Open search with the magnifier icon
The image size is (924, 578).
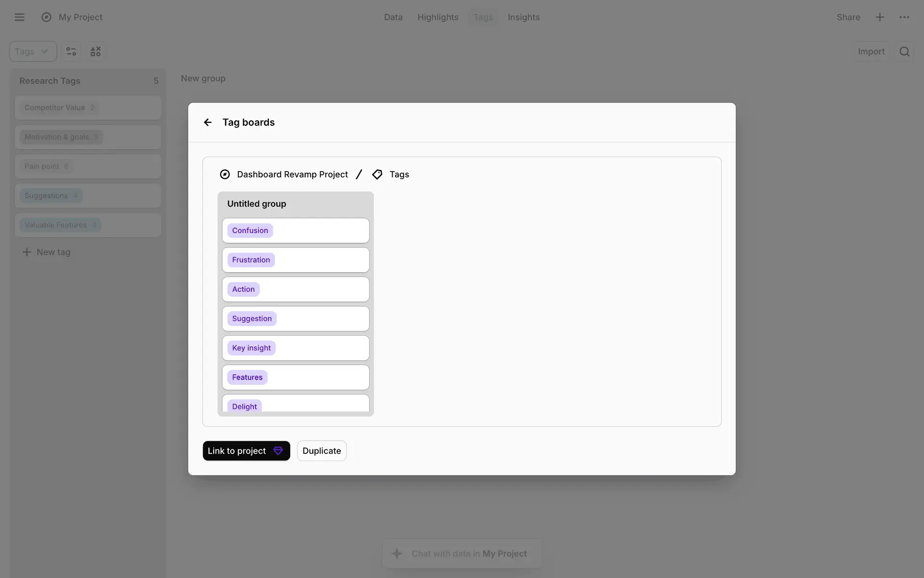[x=904, y=52]
